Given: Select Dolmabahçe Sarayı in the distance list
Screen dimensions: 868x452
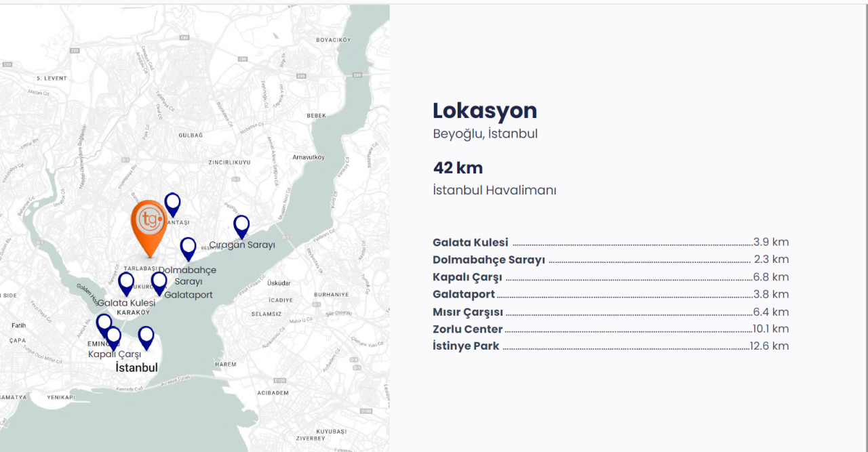Looking at the screenshot, I should point(489,260).
